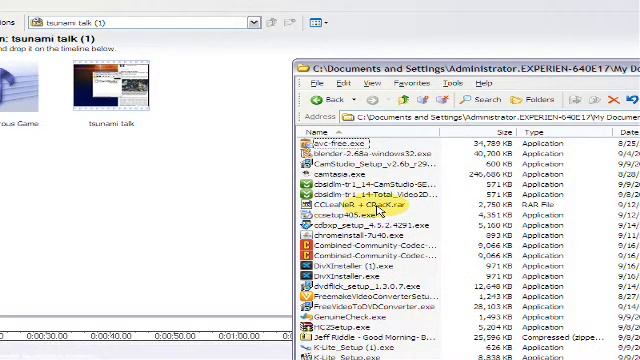Viewport: 640px width, 360px height.
Task: Click the 0:00:30.00 timeline marker
Action: pos(47,336)
